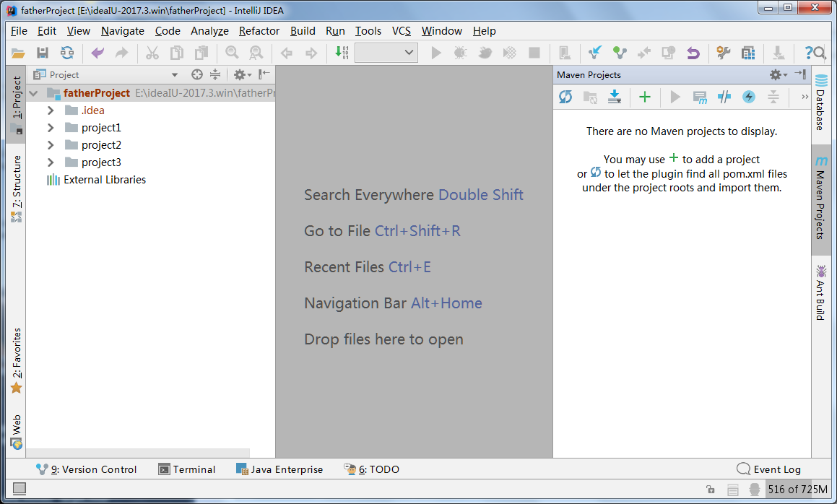Click the purple Revert arrow icon

[693, 53]
